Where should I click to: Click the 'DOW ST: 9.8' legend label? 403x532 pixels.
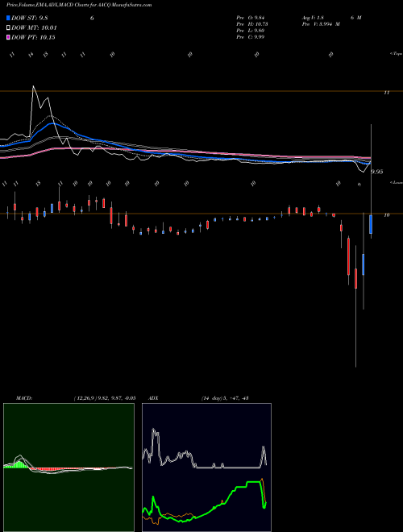tap(30, 18)
